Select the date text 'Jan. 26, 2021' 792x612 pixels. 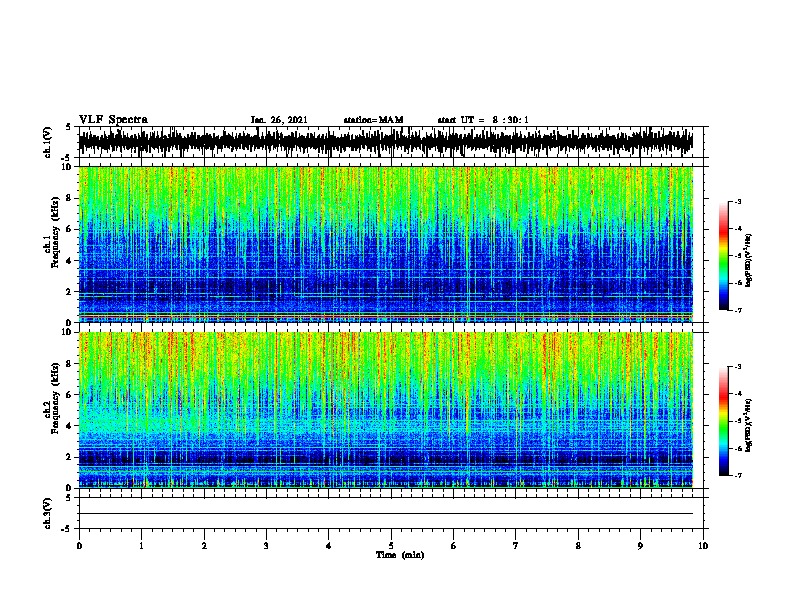tap(279, 120)
